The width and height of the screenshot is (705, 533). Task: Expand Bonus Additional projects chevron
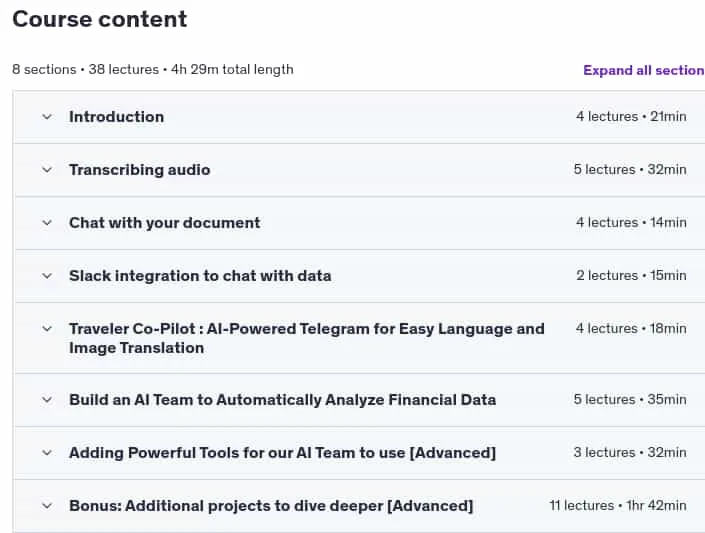[47, 506]
